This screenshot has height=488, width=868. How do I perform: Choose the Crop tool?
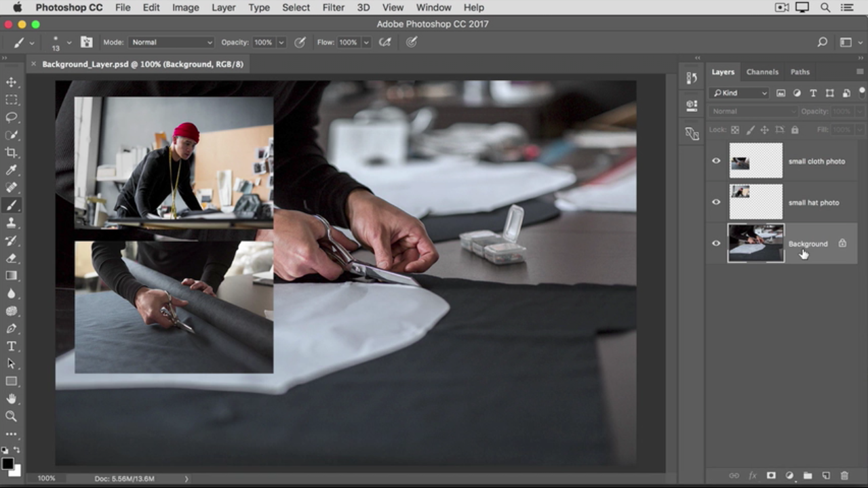tap(12, 152)
